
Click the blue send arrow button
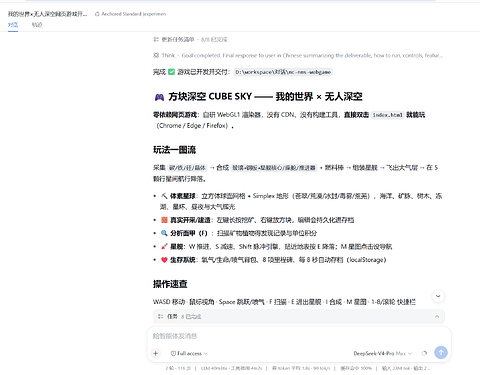(x=441, y=352)
